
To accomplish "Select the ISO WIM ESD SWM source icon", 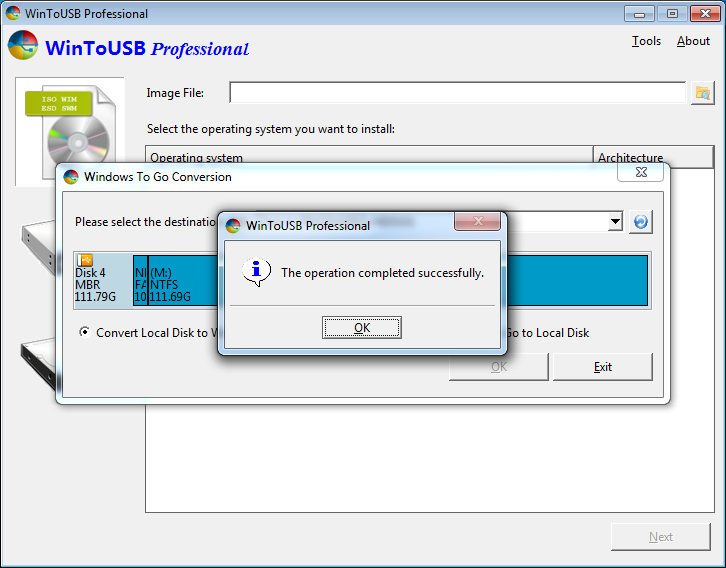I will (69, 129).
